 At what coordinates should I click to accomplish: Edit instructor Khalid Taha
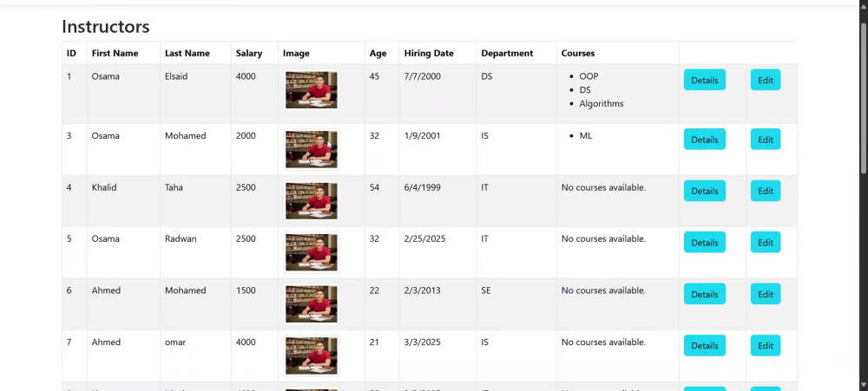[x=765, y=191]
